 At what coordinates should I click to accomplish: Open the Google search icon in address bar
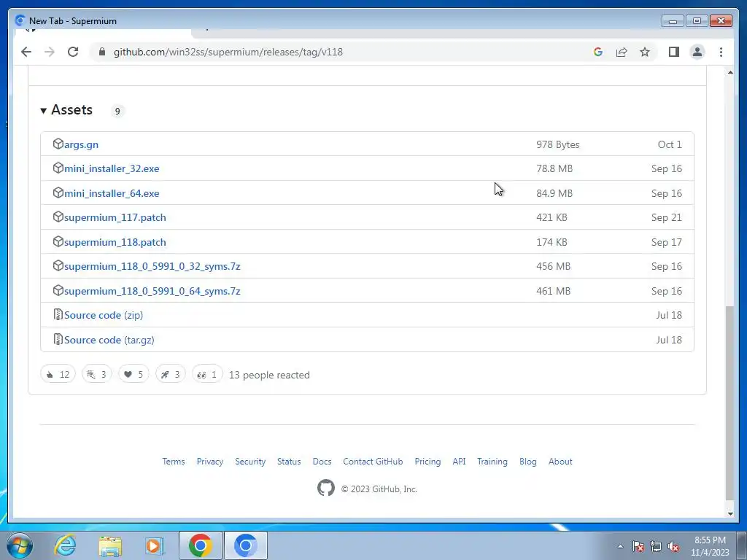tap(598, 52)
